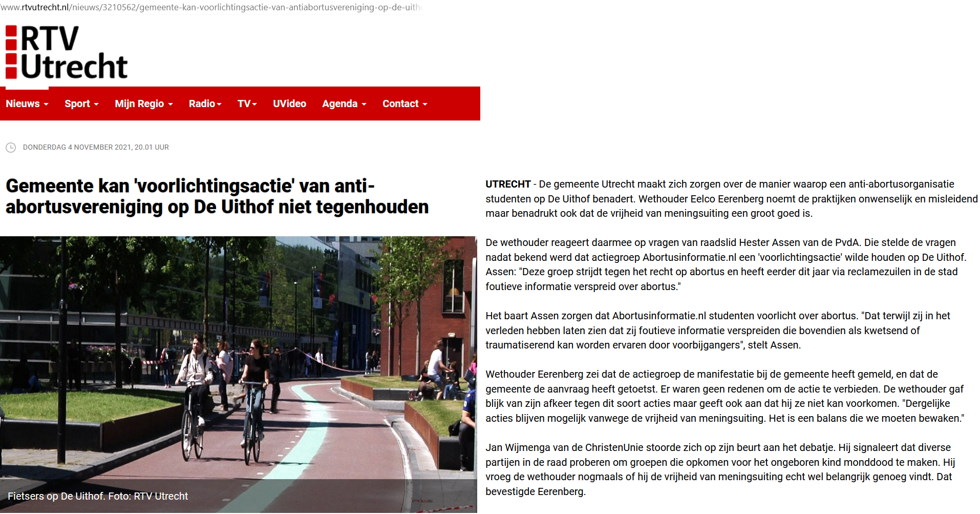Open the Agenda dropdown menu
Screen dimensions: 980x514
[x=344, y=104]
